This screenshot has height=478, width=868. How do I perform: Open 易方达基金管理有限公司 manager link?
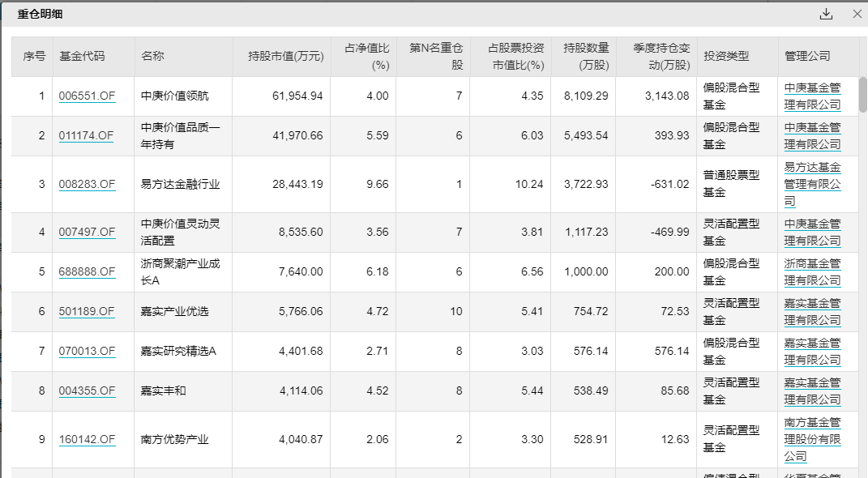coord(812,184)
